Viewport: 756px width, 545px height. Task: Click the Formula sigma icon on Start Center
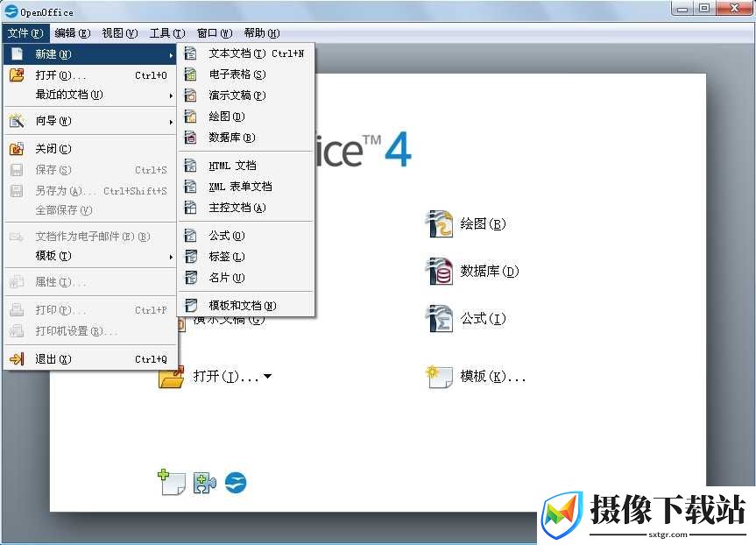439,318
